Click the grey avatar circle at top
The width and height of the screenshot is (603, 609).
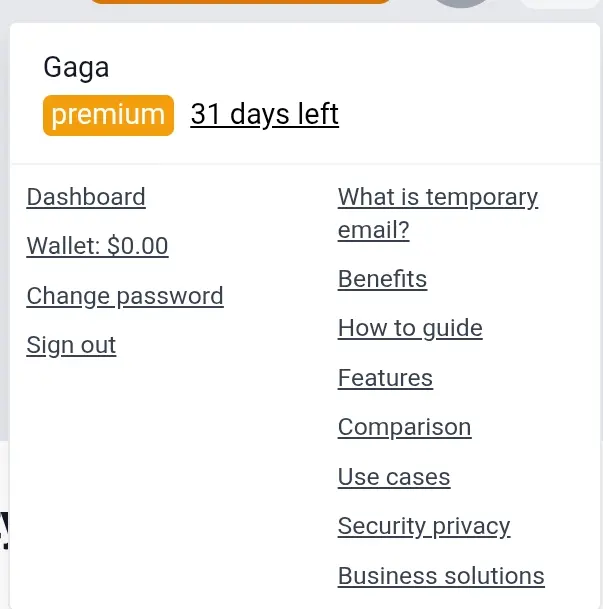462,3
